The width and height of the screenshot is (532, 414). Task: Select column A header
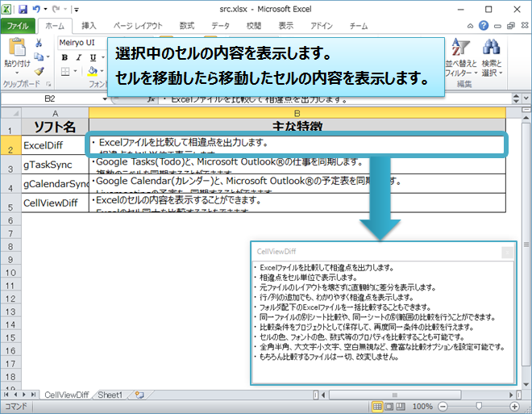pos(55,113)
